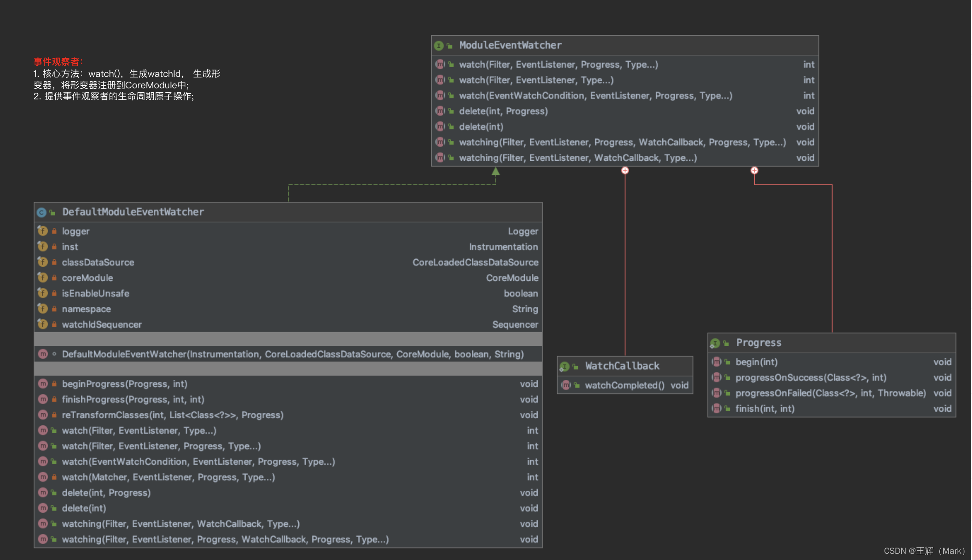Select watchCompleted() method in WatchCallback
Screen dimensions: 972x560
(625, 385)
